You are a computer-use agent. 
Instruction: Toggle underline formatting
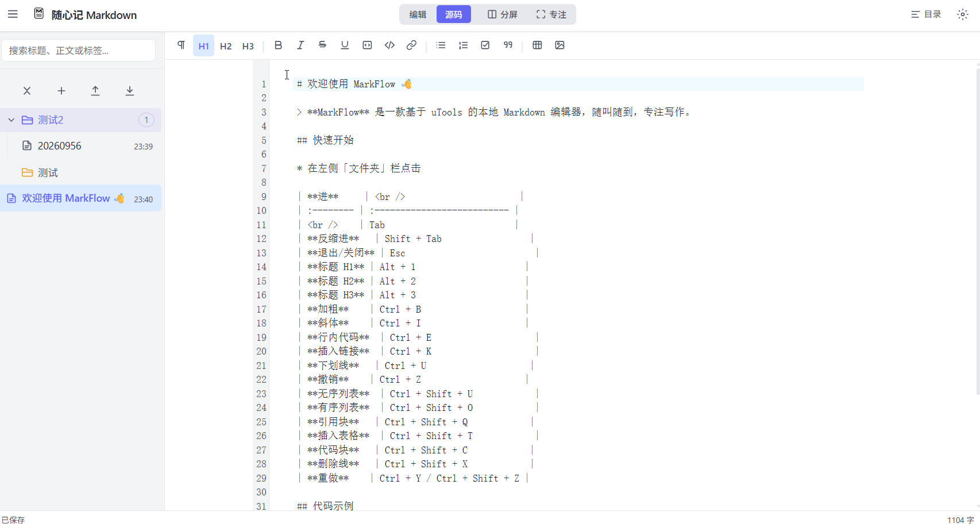tap(345, 45)
